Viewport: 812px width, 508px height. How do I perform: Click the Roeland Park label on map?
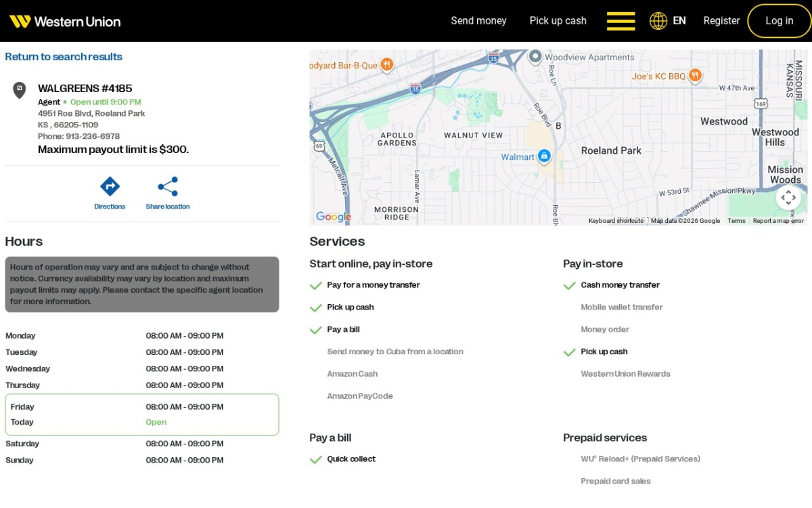611,150
